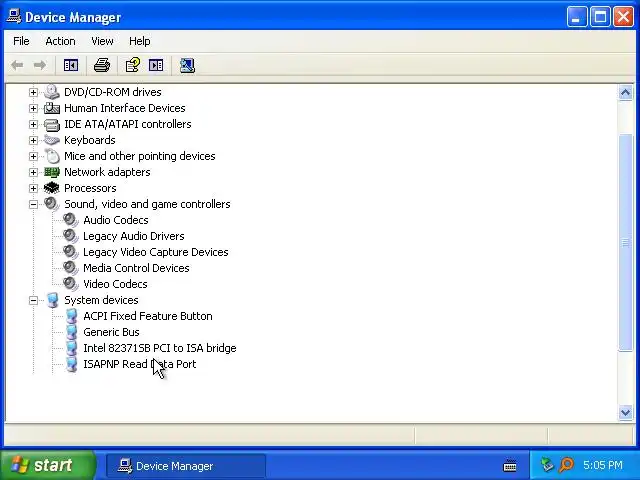Click the orange magnifier tray icon
640x480 pixels.
click(567, 465)
